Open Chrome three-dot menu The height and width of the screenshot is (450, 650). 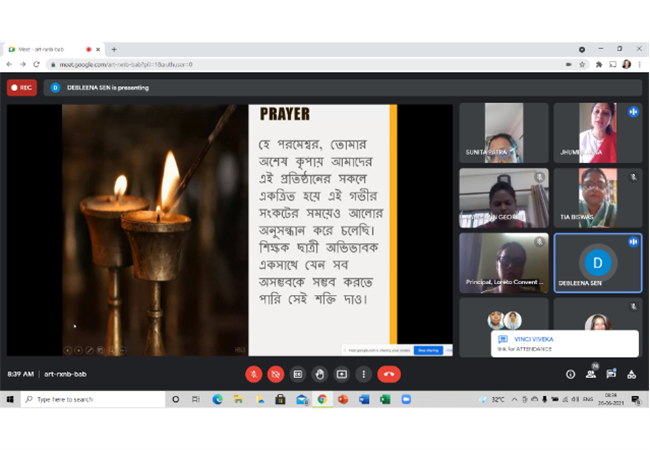pyautogui.click(x=640, y=65)
